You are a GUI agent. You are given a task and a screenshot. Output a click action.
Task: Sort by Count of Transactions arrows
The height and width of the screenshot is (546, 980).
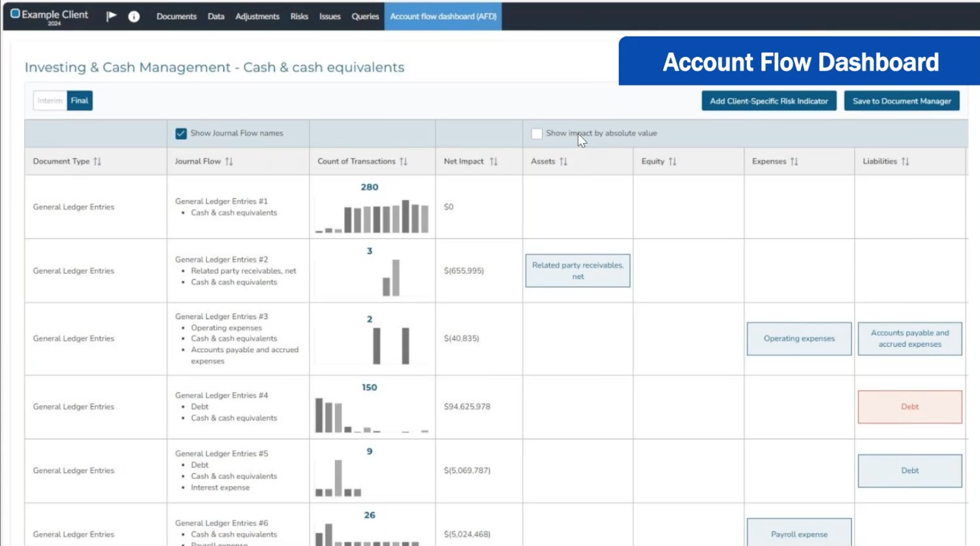(403, 161)
